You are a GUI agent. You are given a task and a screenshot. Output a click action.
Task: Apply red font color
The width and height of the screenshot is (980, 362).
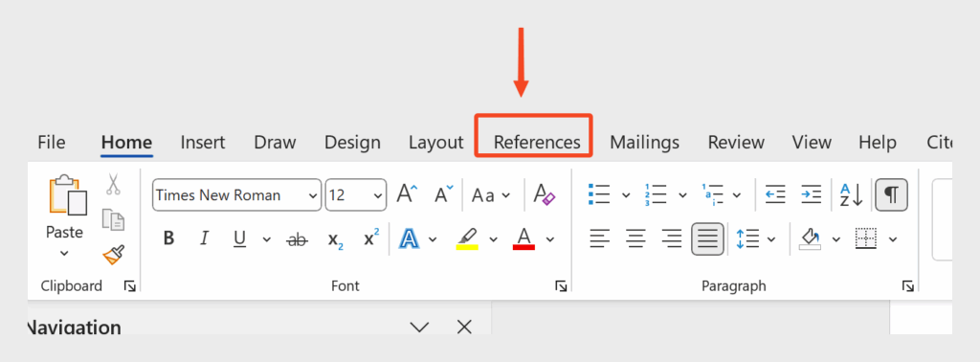pos(523,238)
